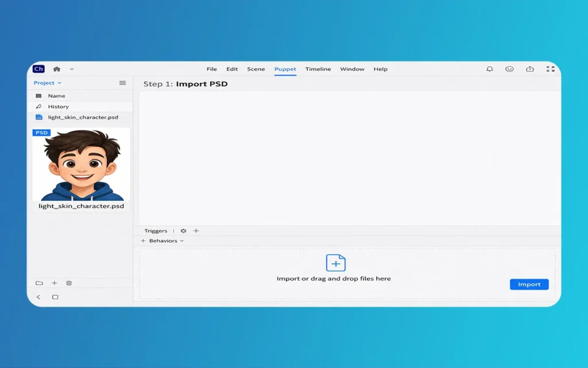Open the Project panel hamburger menu
The width and height of the screenshot is (588, 368).
[122, 83]
